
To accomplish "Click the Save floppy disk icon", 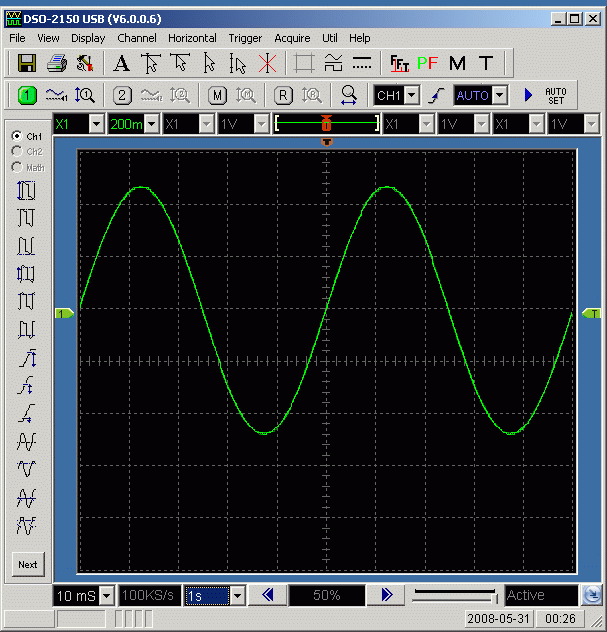I will [27, 63].
